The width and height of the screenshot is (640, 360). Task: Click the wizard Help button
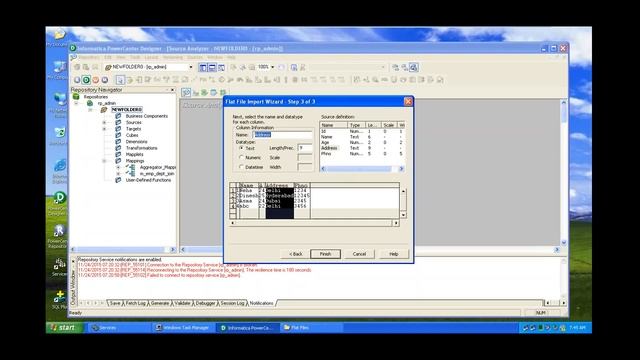pyautogui.click(x=393, y=254)
